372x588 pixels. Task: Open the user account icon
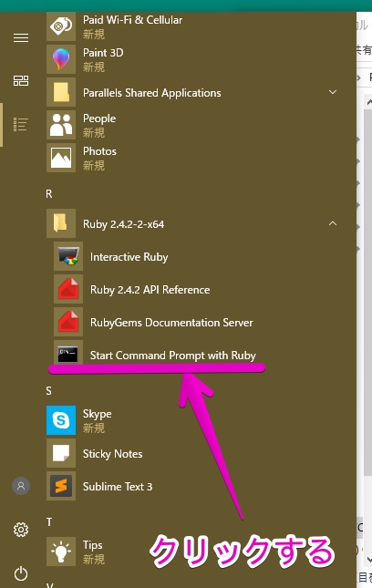click(21, 486)
